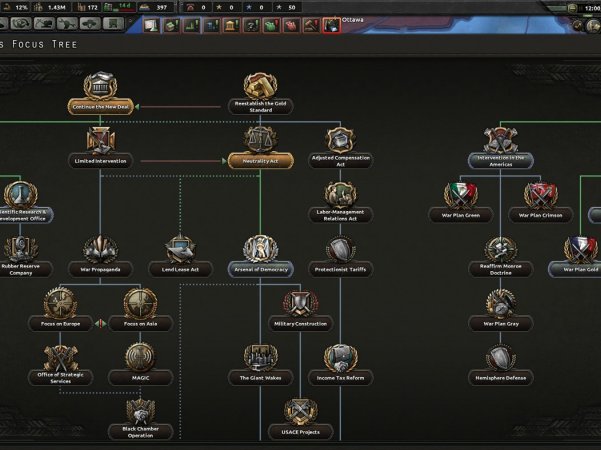Click the arrow marker beside Continue the New Deal
Image resolution: width=601 pixels, height=450 pixels.
pos(137,107)
